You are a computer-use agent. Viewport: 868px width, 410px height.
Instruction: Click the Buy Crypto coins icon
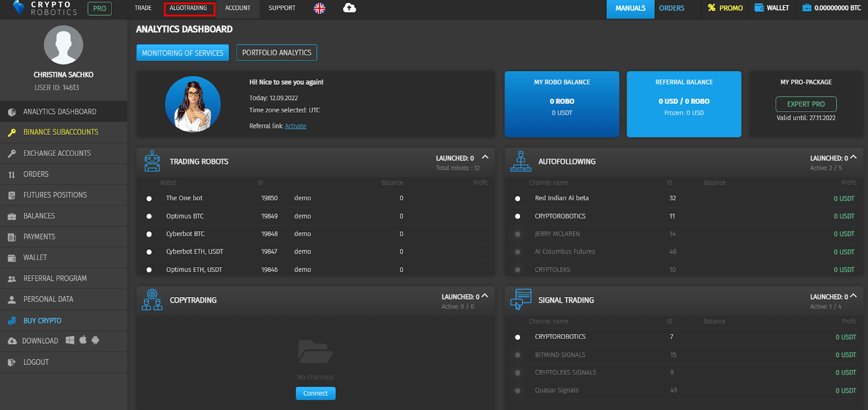click(12, 321)
